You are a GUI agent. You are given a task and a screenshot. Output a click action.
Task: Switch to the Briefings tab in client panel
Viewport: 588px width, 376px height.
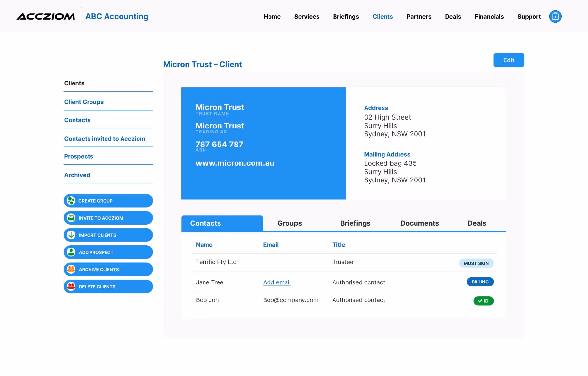pos(355,223)
